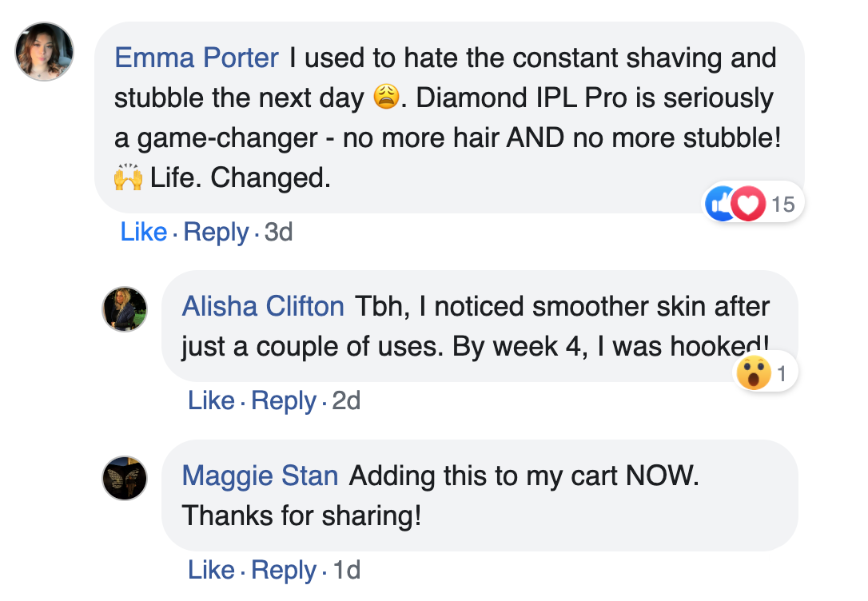Image resolution: width=868 pixels, height=601 pixels.
Task: Like Emma Porter's comment
Action: [144, 233]
